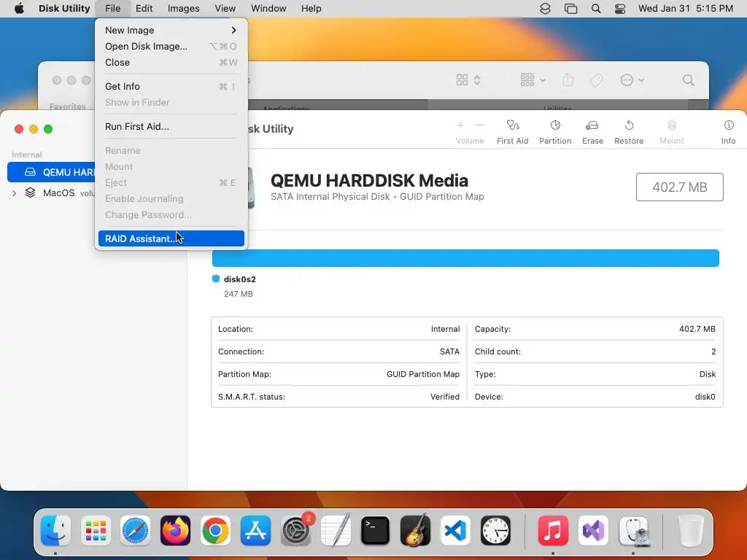The width and height of the screenshot is (747, 560).
Task: Click the First Aid toolbar icon
Action: [x=513, y=125]
